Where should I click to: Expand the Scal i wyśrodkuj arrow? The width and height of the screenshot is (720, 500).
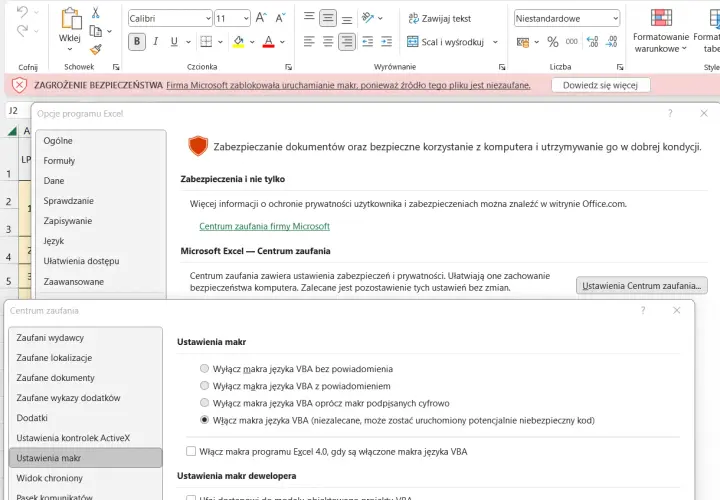495,42
